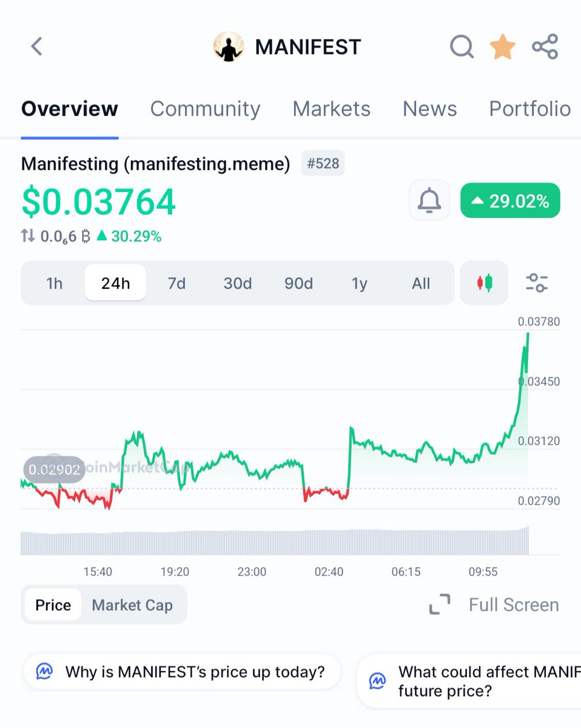
Task: Tap the 0.03120 axis value
Action: coord(539,441)
